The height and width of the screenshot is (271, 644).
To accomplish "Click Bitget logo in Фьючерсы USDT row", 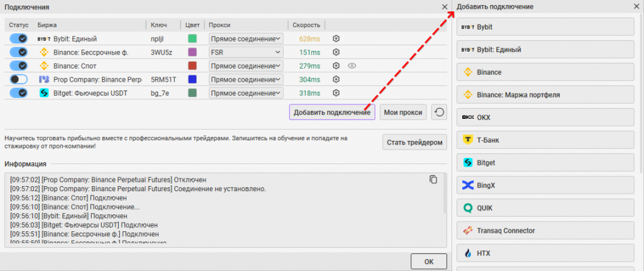I will (43, 93).
